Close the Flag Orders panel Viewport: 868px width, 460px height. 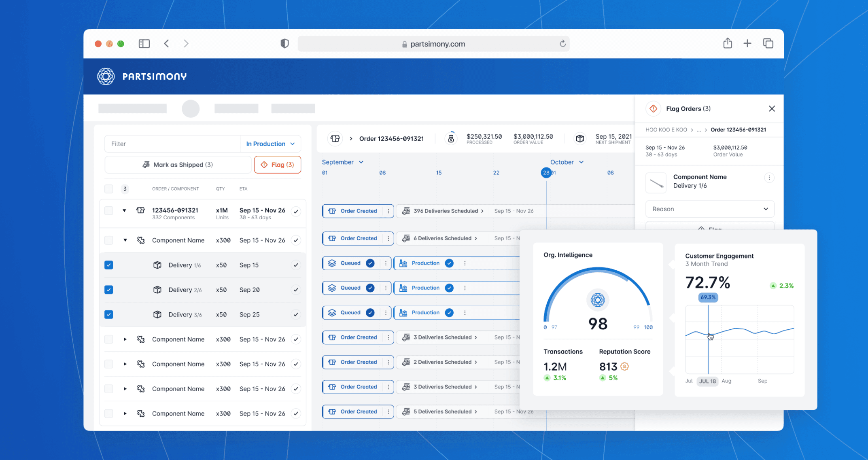click(772, 108)
